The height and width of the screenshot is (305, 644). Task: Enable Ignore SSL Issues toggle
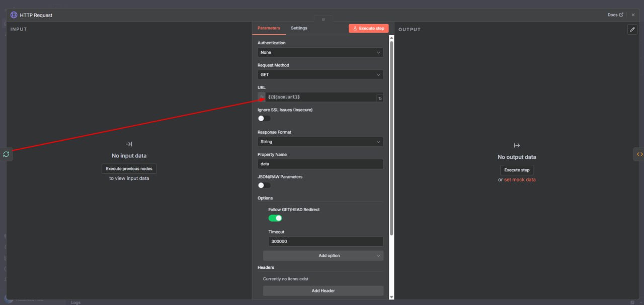point(263,118)
